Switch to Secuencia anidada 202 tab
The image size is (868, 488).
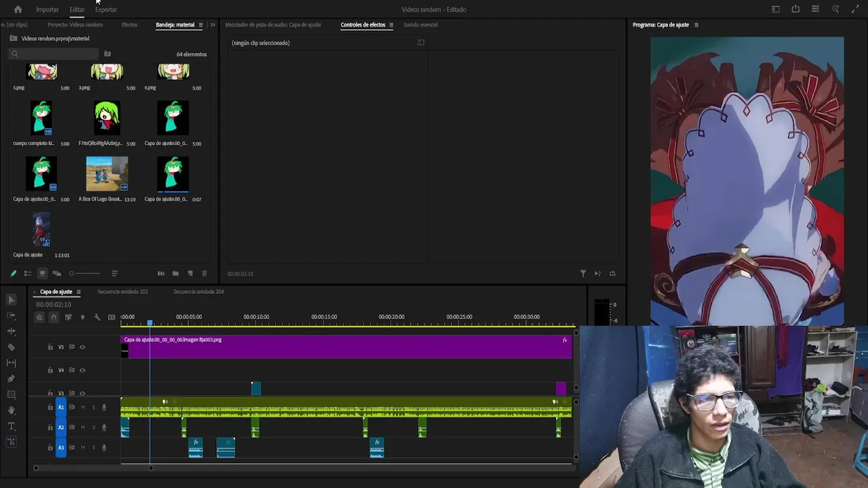click(x=122, y=292)
